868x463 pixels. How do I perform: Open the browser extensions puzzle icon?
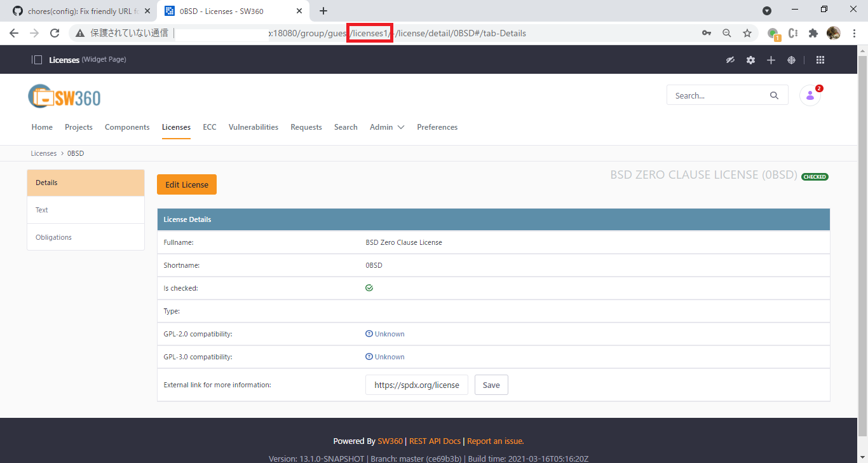(813, 33)
